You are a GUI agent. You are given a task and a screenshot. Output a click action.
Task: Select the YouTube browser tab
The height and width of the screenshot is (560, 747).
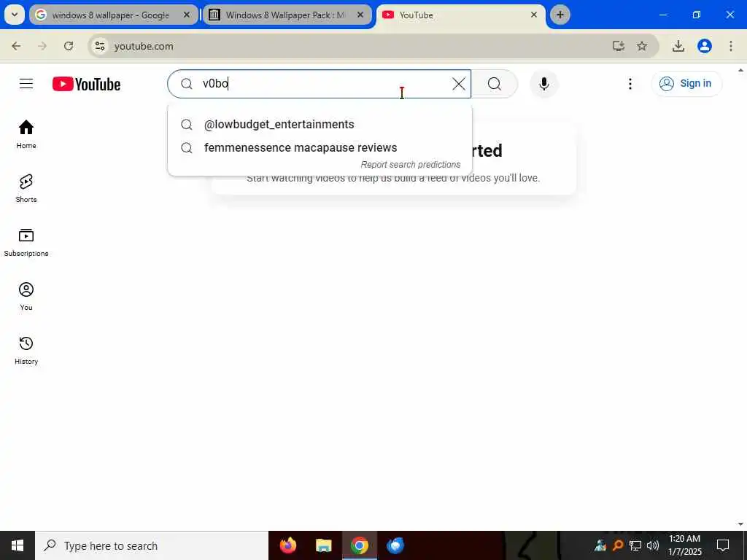coord(457,15)
